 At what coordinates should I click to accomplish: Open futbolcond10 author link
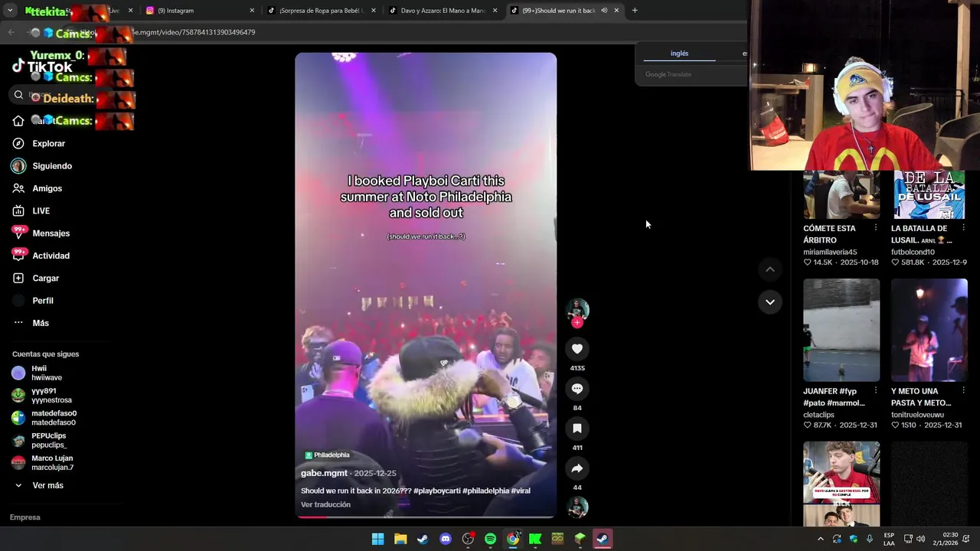[913, 252]
